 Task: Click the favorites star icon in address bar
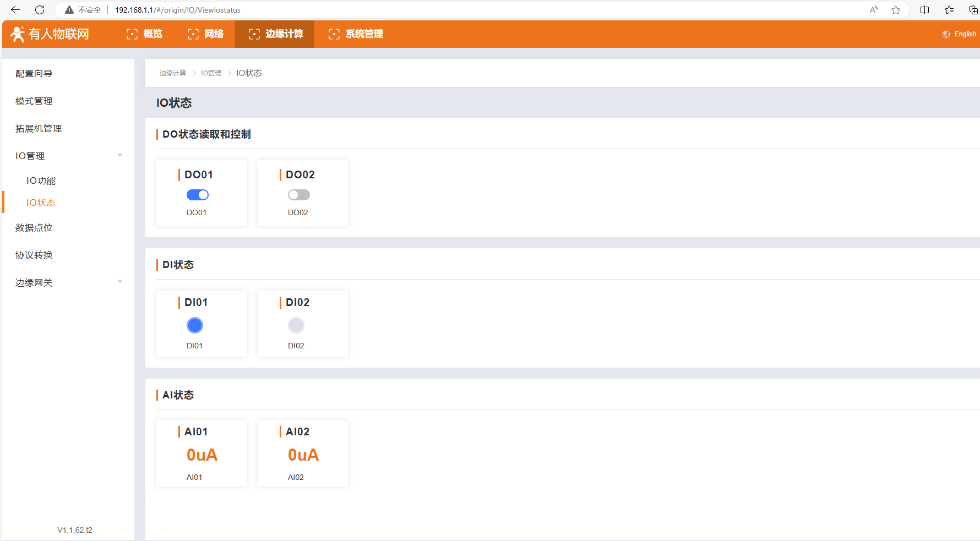tap(896, 10)
